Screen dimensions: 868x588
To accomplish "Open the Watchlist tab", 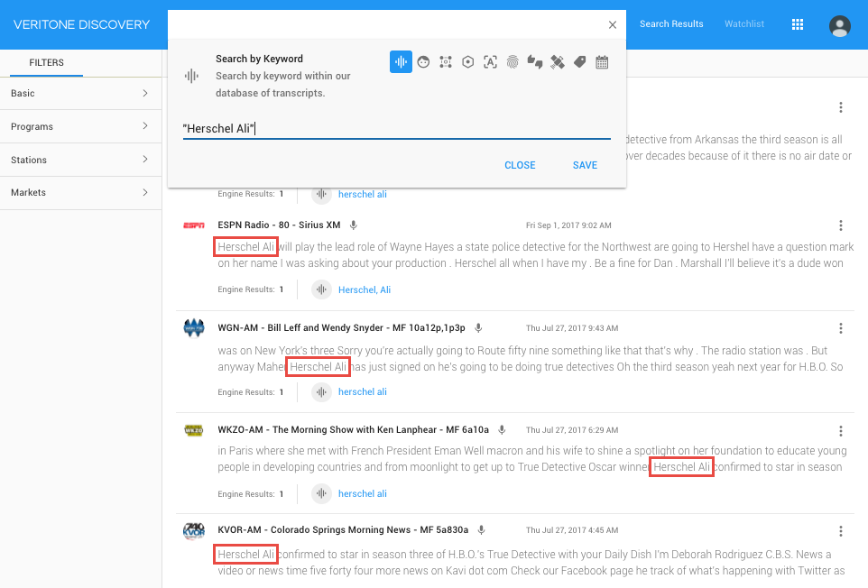I will (x=744, y=23).
